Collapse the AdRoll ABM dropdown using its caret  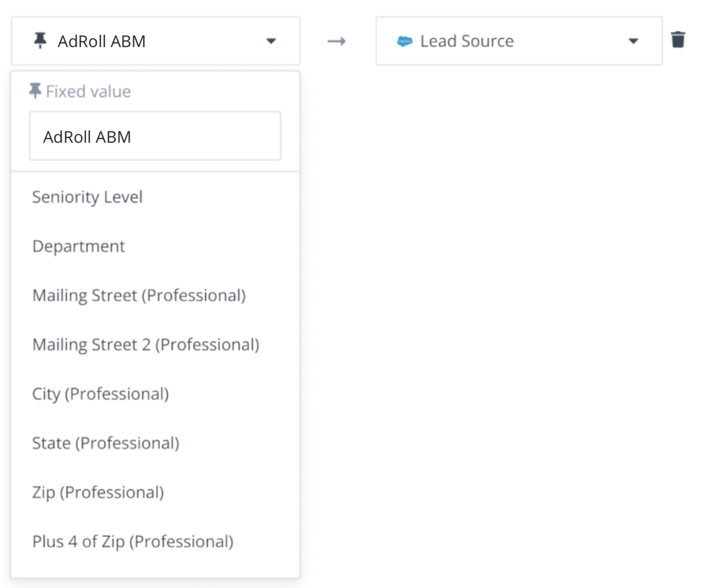pos(271,41)
